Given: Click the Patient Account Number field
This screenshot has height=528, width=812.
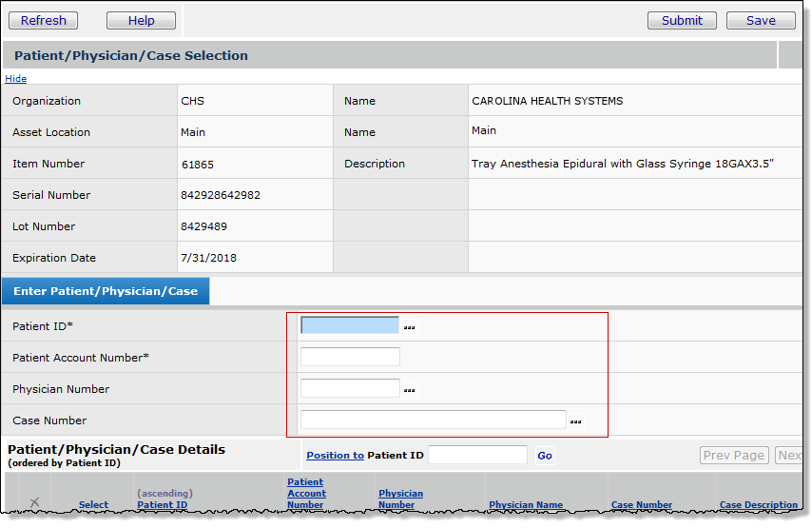Looking at the screenshot, I should coord(349,357).
